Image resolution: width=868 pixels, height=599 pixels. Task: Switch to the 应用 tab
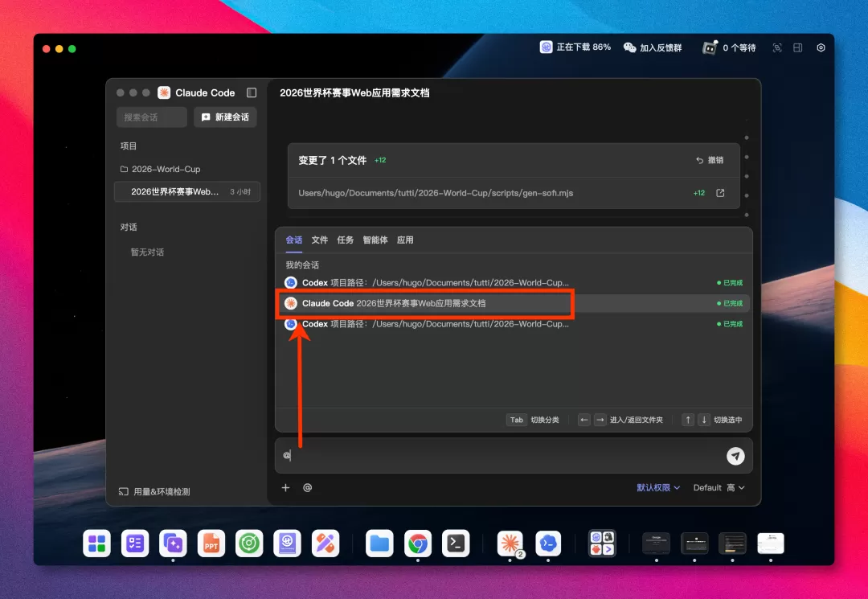tap(404, 240)
